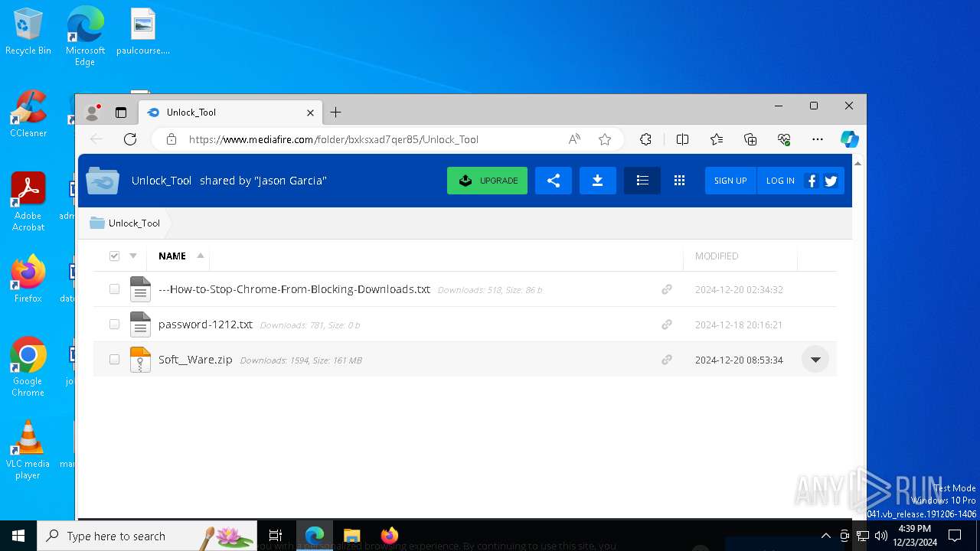Switch to grid view layout

[x=679, y=181]
